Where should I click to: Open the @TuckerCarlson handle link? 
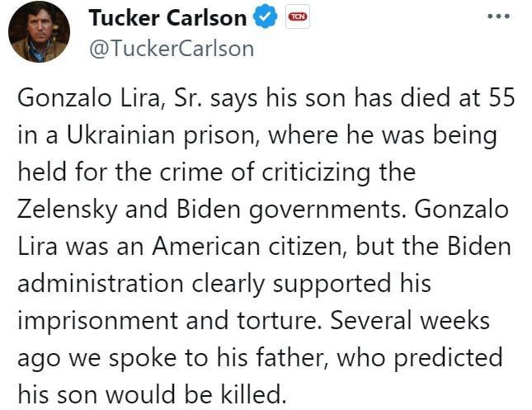click(x=171, y=48)
